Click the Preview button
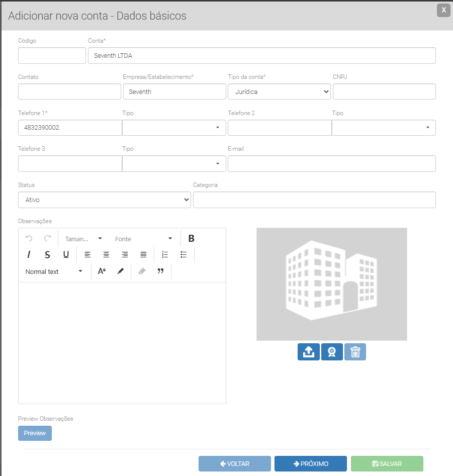Screen dimensions: 453x476 (35, 433)
